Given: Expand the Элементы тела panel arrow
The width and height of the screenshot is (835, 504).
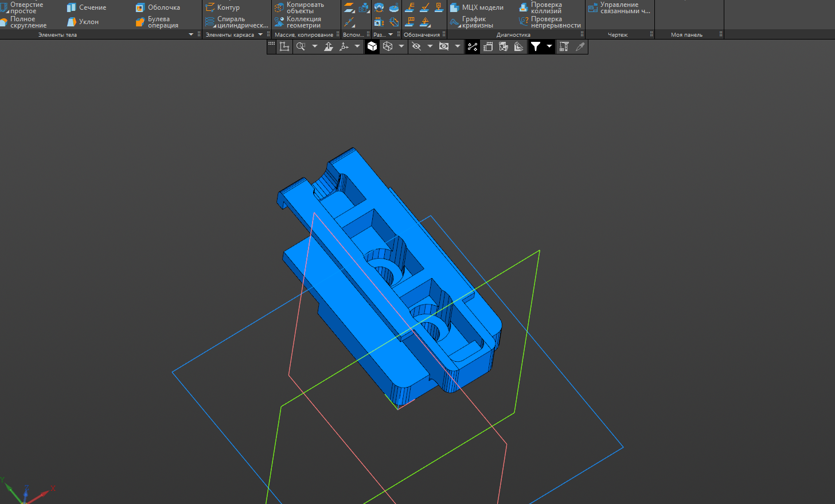Looking at the screenshot, I should [191, 34].
